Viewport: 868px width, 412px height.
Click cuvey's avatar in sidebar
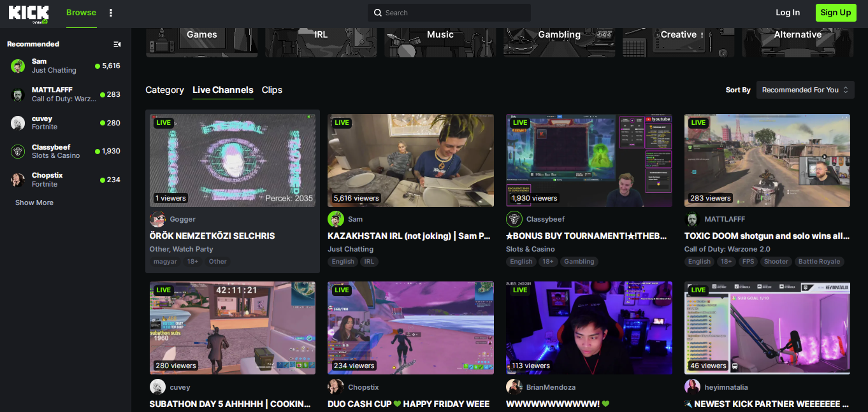point(18,123)
